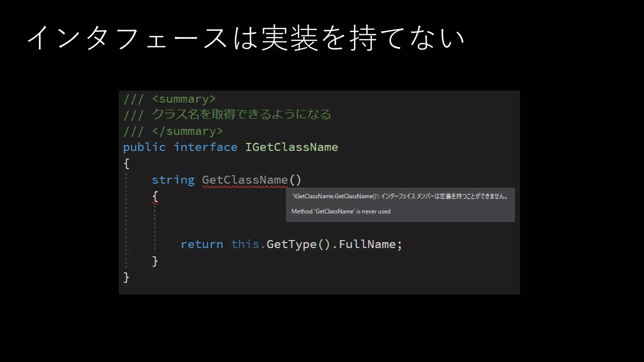Click the interface's opening brace under 'public'
Viewport: 644px width, 362px height.
[x=126, y=163]
